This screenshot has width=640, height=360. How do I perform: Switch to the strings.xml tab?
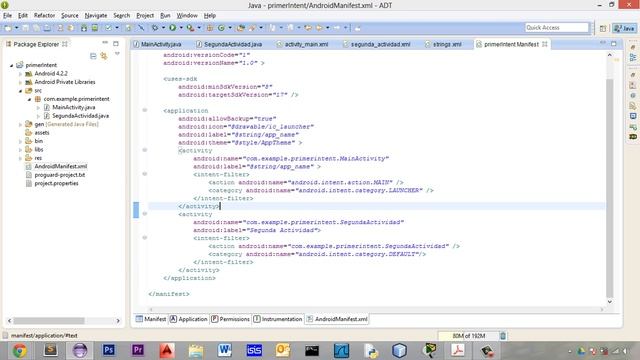443,44
